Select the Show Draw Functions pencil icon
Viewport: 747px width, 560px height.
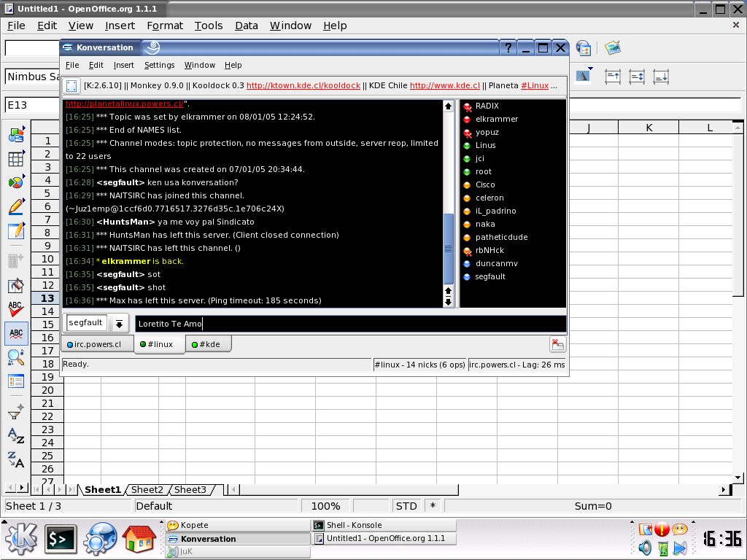[16, 206]
